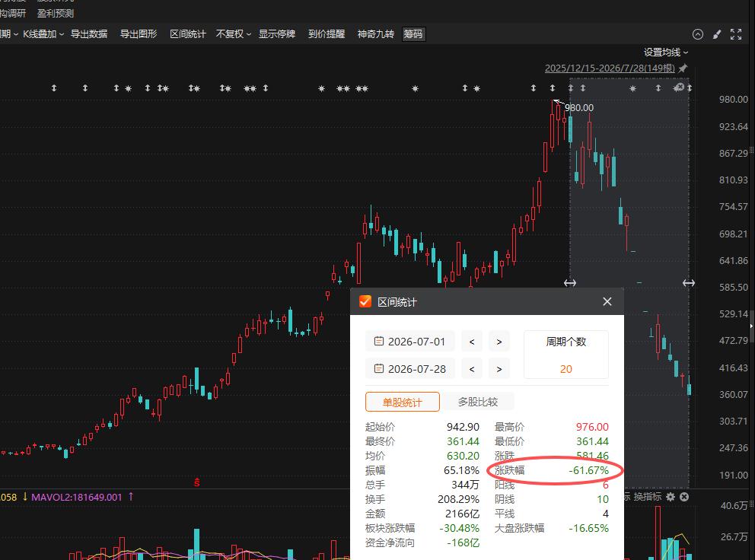Click the 周期个数 value 20
The image size is (755, 560).
pyautogui.click(x=565, y=369)
